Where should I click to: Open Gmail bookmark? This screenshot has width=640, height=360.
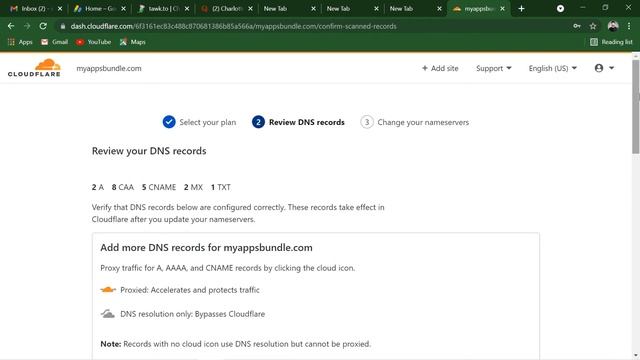click(54, 42)
